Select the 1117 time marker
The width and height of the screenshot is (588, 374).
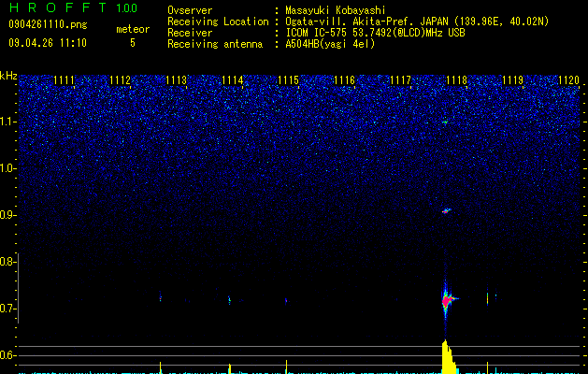400,80
